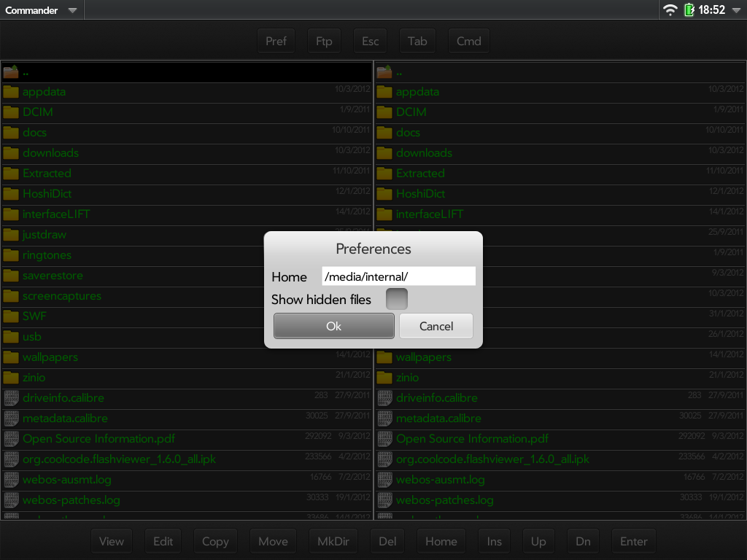Screen dimensions: 747x560
Task: Click the wallpapers folder icon in right panel
Action: point(384,357)
